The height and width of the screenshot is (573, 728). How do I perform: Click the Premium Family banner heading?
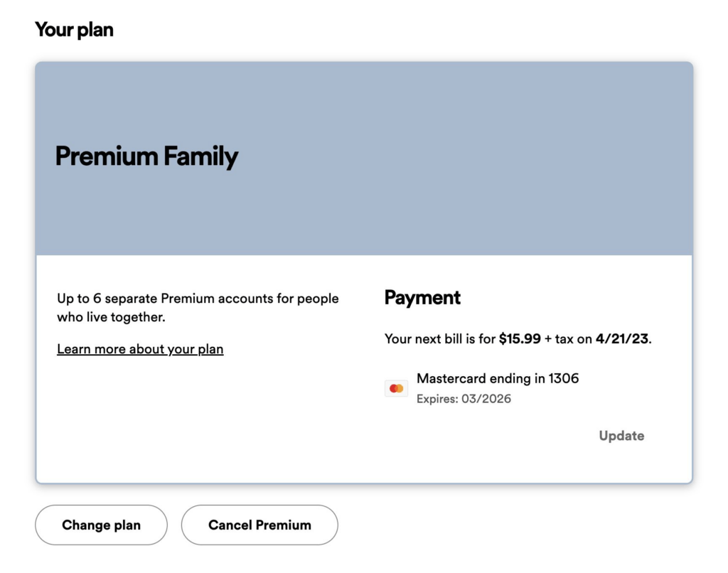click(146, 156)
